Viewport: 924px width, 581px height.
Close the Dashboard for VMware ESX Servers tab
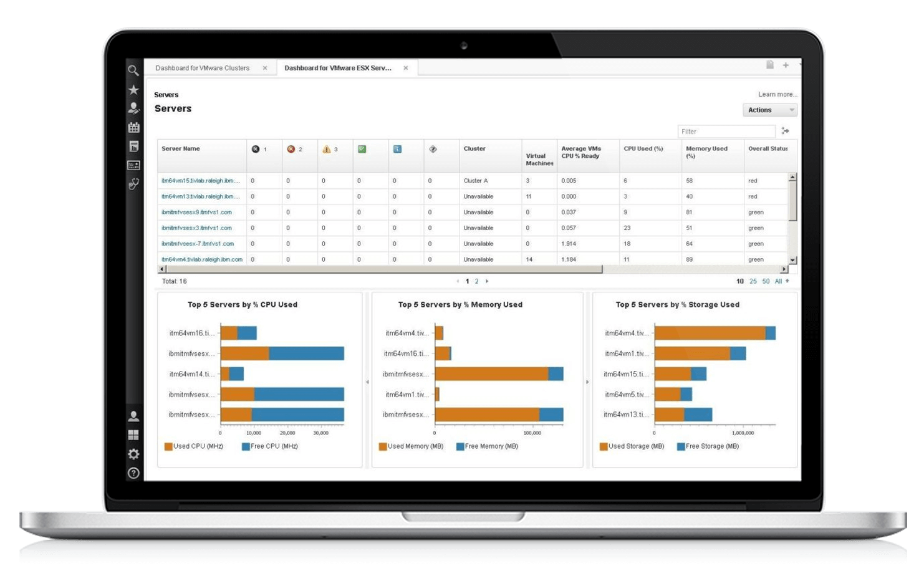[x=406, y=68]
